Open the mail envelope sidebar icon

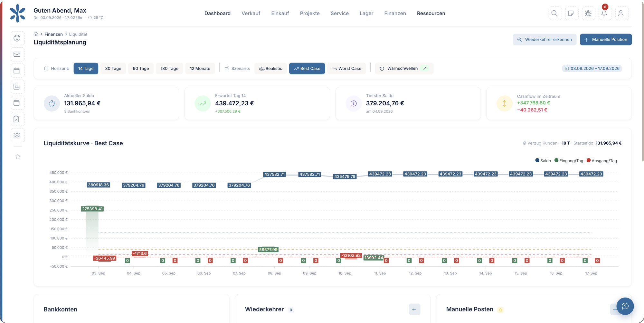pyautogui.click(x=17, y=54)
